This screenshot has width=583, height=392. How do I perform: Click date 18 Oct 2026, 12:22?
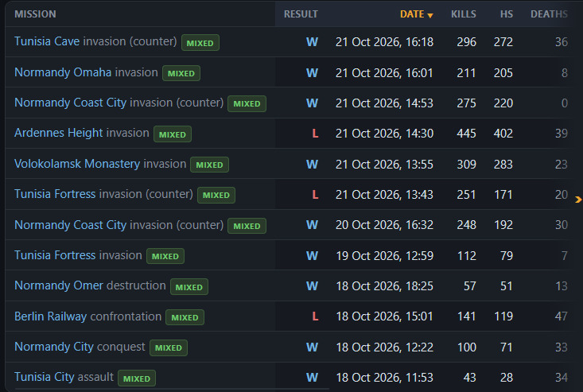coord(384,347)
